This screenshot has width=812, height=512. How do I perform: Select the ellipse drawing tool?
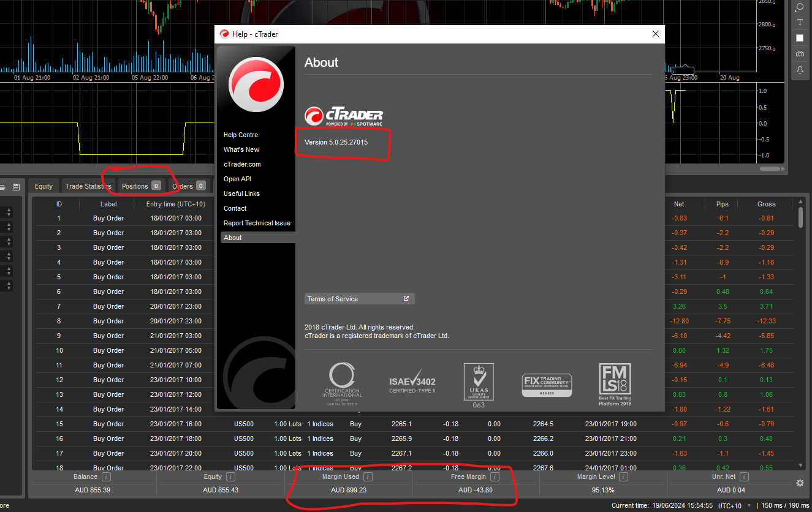point(800,7)
